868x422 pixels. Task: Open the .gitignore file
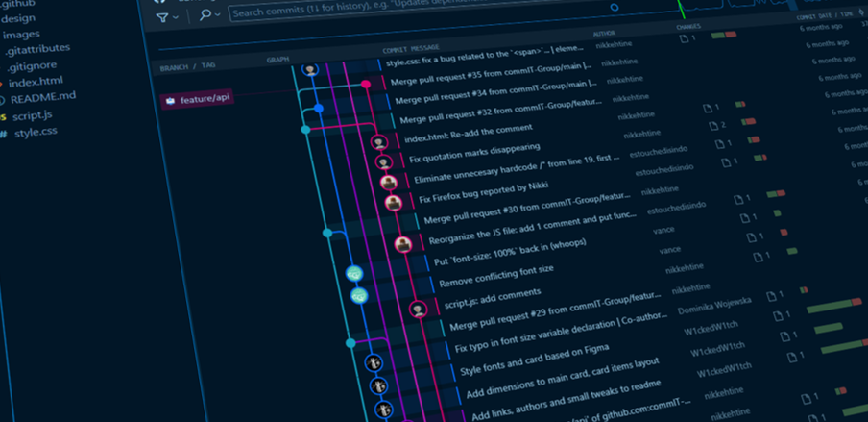(x=32, y=65)
